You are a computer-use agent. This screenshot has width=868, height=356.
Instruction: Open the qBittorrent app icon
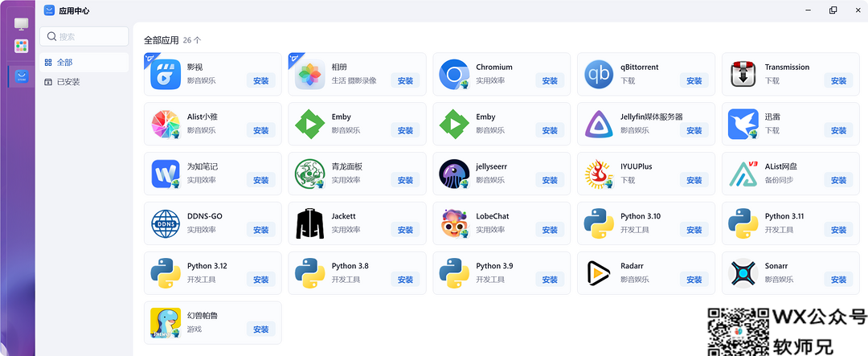click(599, 74)
